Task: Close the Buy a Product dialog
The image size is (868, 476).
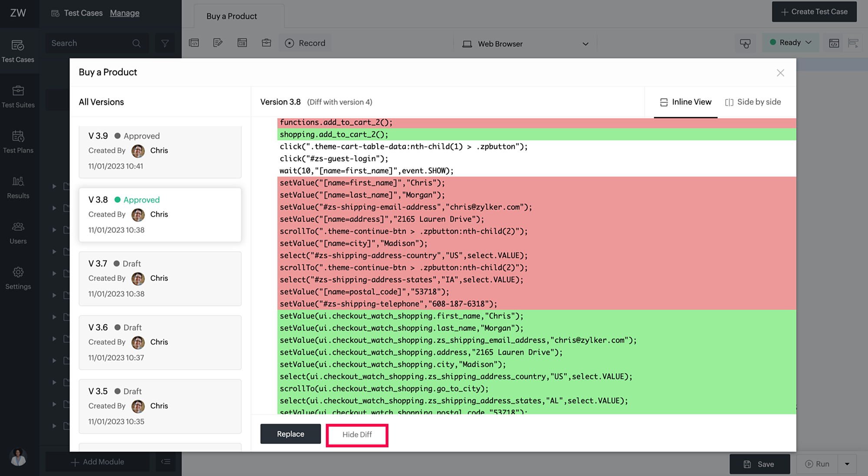Action: 780,73
